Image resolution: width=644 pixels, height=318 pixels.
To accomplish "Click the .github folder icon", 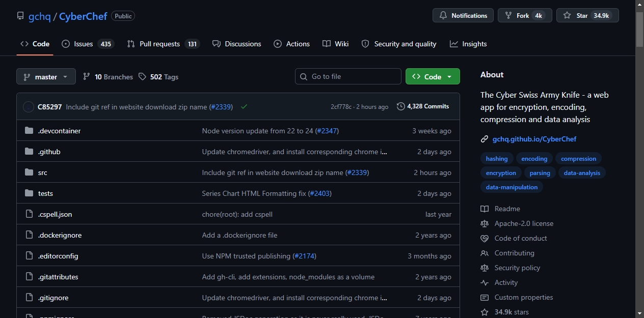I will (29, 152).
